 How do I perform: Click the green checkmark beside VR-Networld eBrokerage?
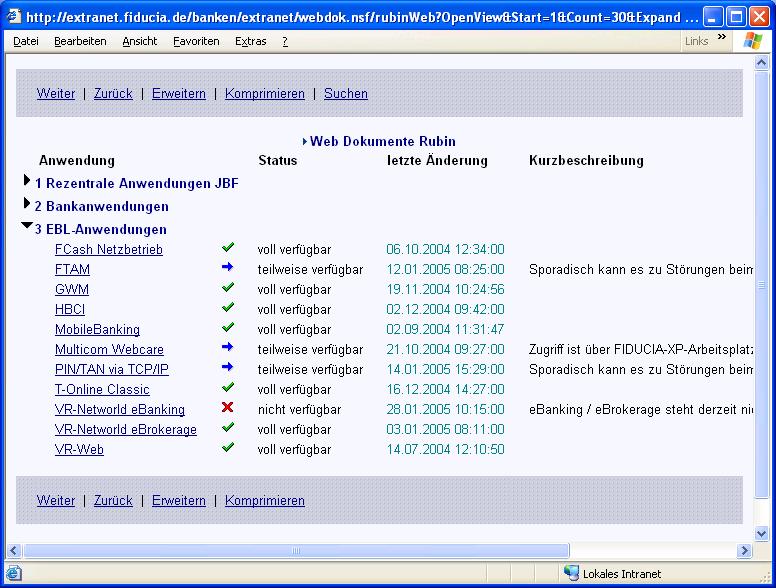228,427
